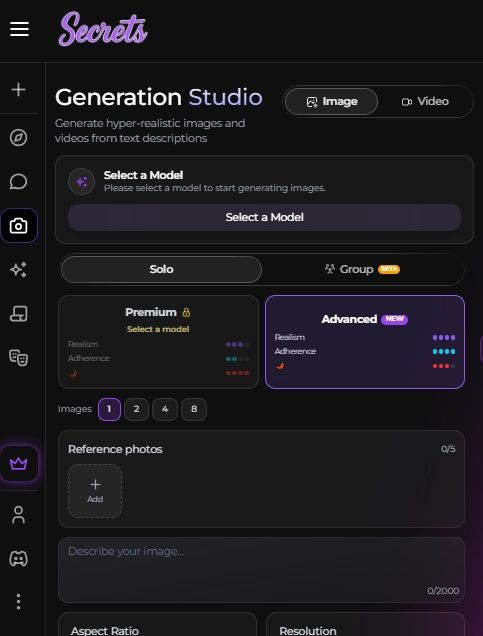Choose the Premium model card

click(x=158, y=342)
